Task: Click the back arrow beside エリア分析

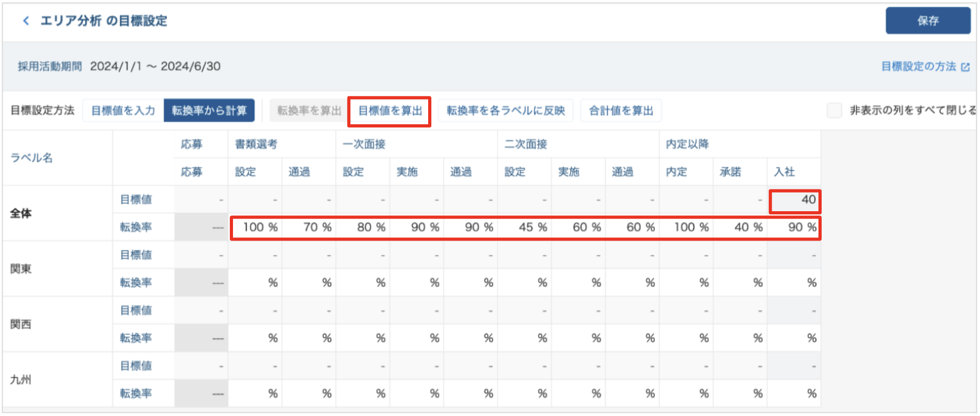Action: [x=26, y=21]
